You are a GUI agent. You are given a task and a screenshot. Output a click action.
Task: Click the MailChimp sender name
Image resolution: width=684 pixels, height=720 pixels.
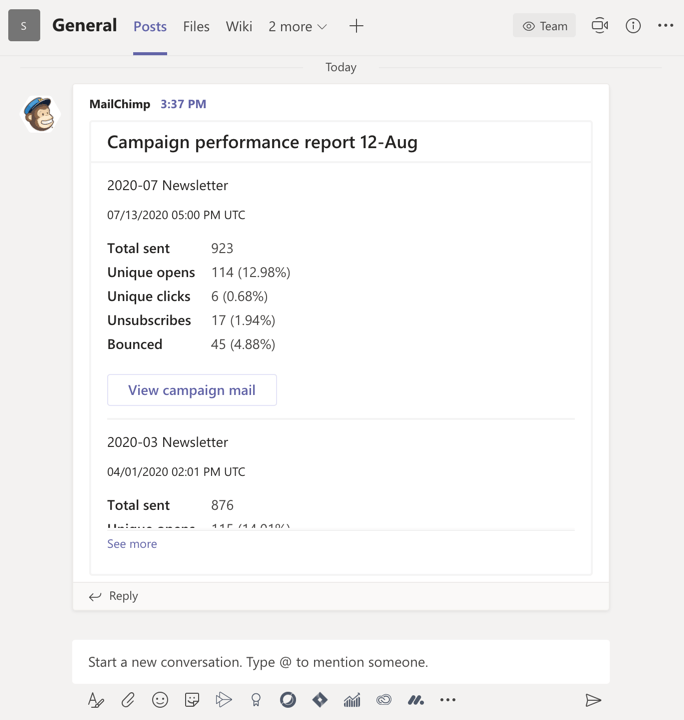point(119,104)
